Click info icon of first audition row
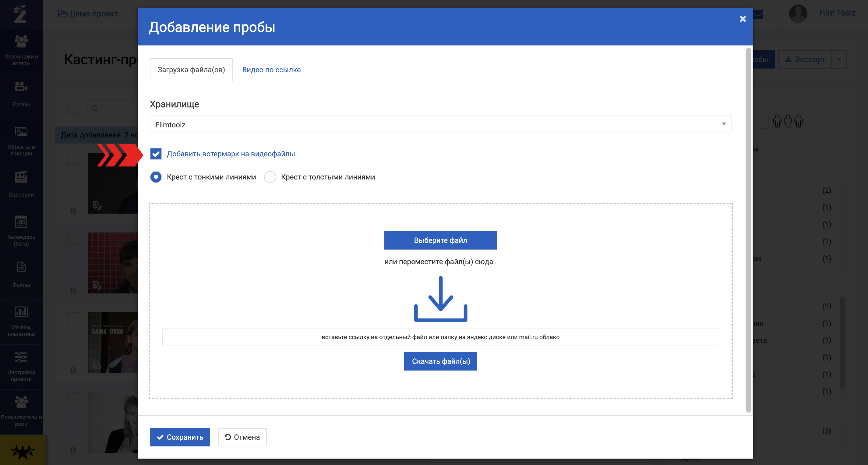 (73, 211)
